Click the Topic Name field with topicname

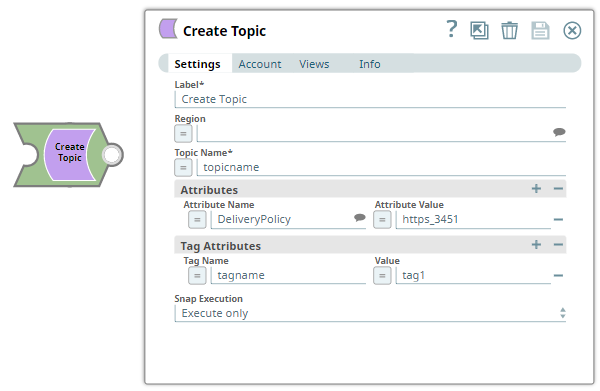tap(381, 168)
